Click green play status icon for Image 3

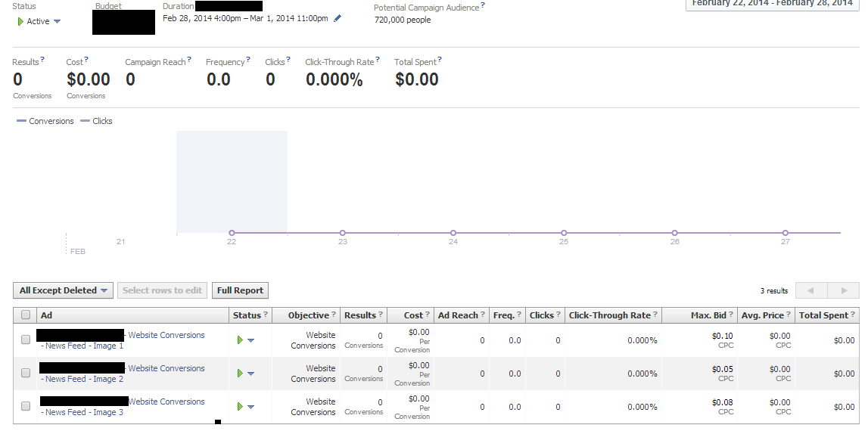tap(240, 407)
